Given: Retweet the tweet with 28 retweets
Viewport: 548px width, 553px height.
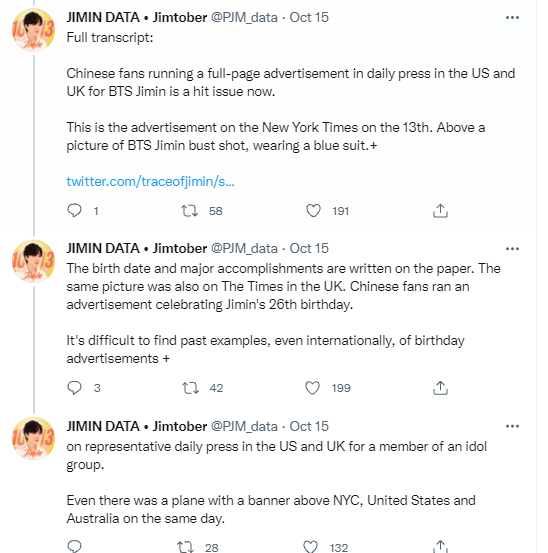Looking at the screenshot, I should click(x=186, y=547).
